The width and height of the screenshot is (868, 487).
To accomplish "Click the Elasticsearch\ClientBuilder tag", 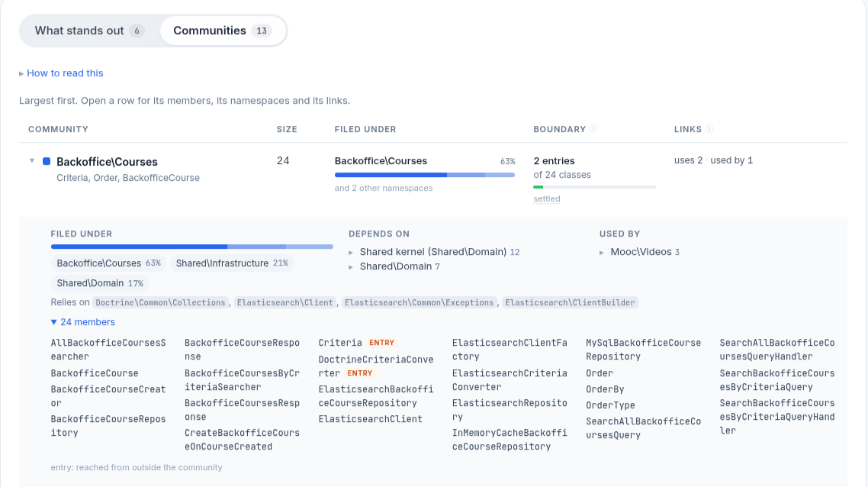I will coord(571,302).
